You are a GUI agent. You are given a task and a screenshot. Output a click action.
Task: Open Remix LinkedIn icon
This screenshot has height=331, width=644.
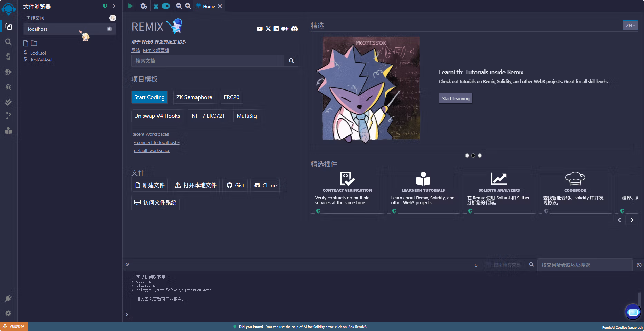click(x=276, y=29)
